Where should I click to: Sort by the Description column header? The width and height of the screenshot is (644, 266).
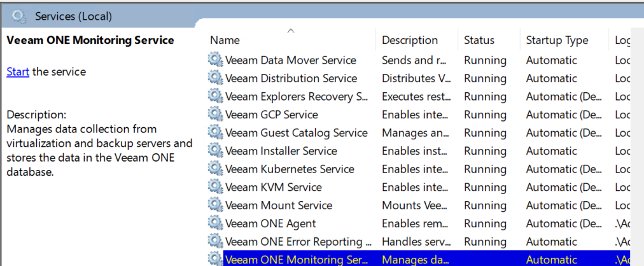point(410,40)
